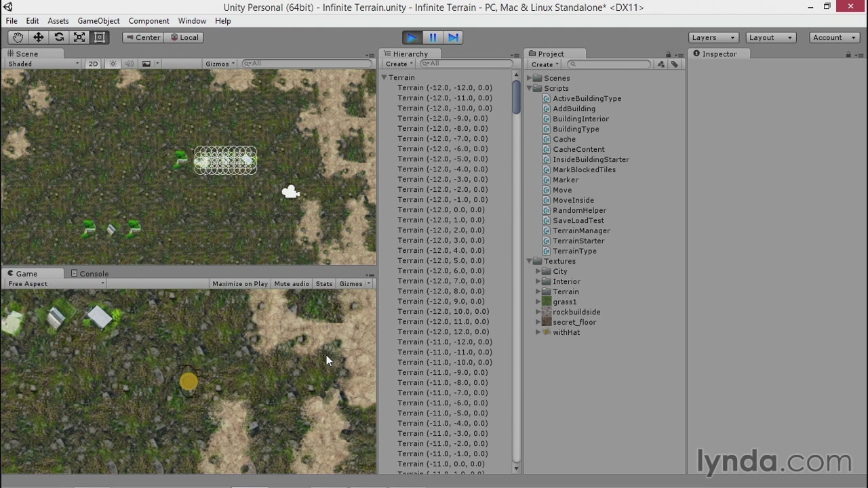The width and height of the screenshot is (868, 488).
Task: Click the Mute audio button
Action: [292, 284]
